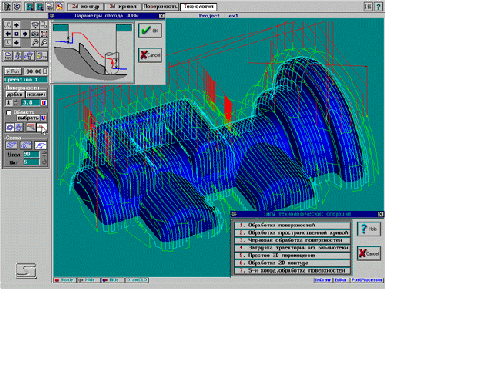The height and width of the screenshot is (375, 500).
Task: Click the cloud-shaped icon below view controls
Action: tap(8, 56)
